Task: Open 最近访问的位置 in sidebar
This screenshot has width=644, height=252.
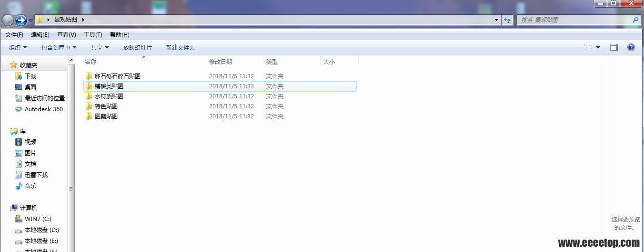Action: [x=45, y=98]
